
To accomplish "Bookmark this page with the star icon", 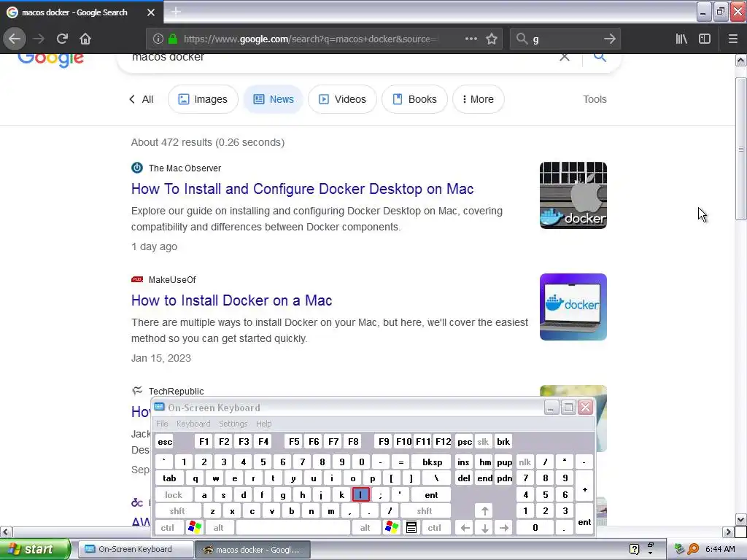I will (492, 39).
